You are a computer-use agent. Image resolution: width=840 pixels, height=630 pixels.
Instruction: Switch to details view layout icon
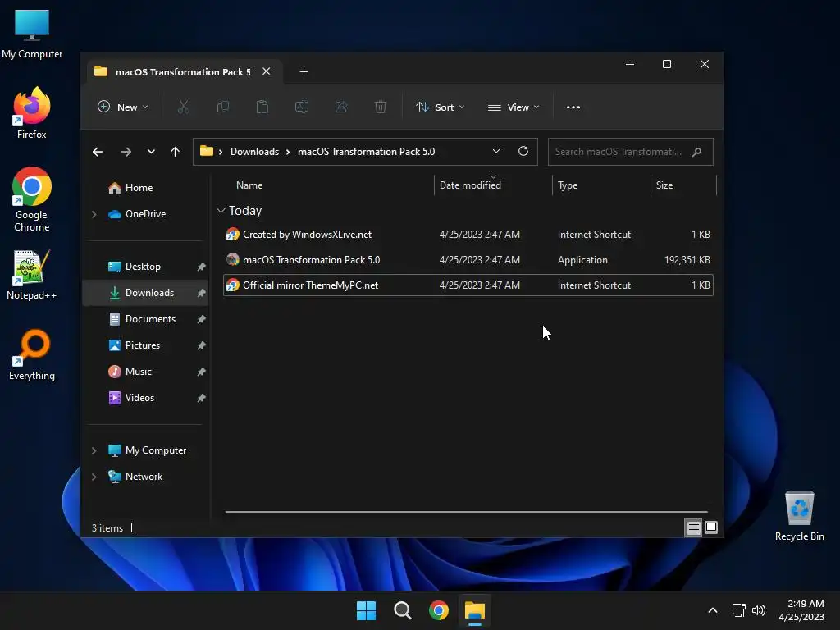point(693,527)
